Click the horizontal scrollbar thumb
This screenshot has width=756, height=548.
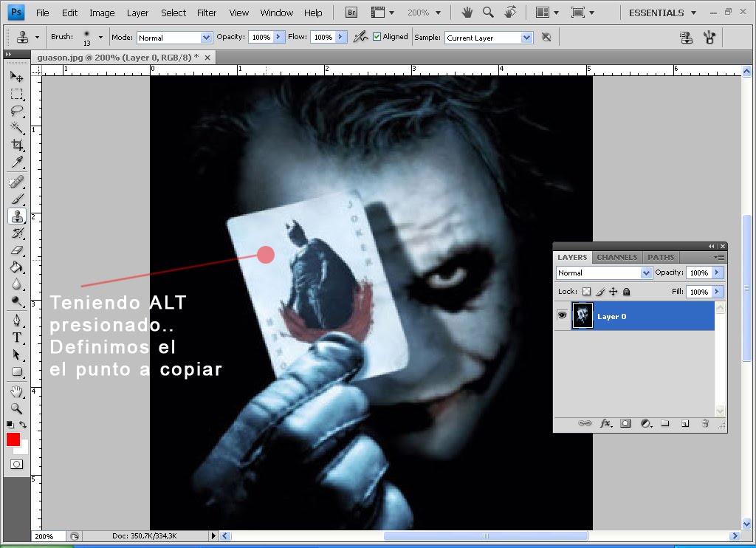click(486, 536)
